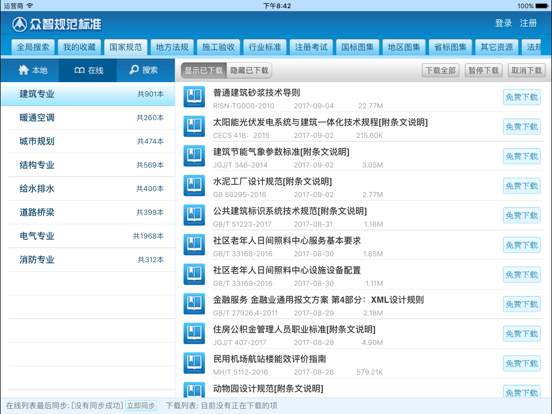免费下载 for 金融服务 XML设计规则

pos(522,304)
